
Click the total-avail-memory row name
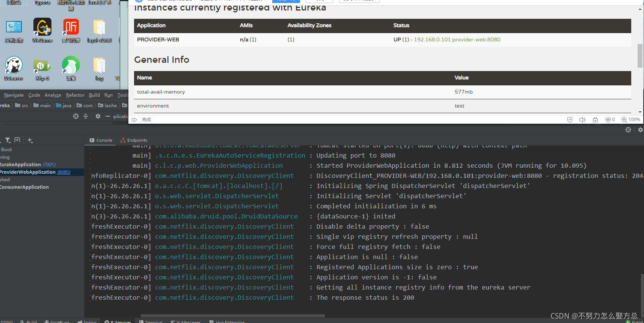(161, 92)
